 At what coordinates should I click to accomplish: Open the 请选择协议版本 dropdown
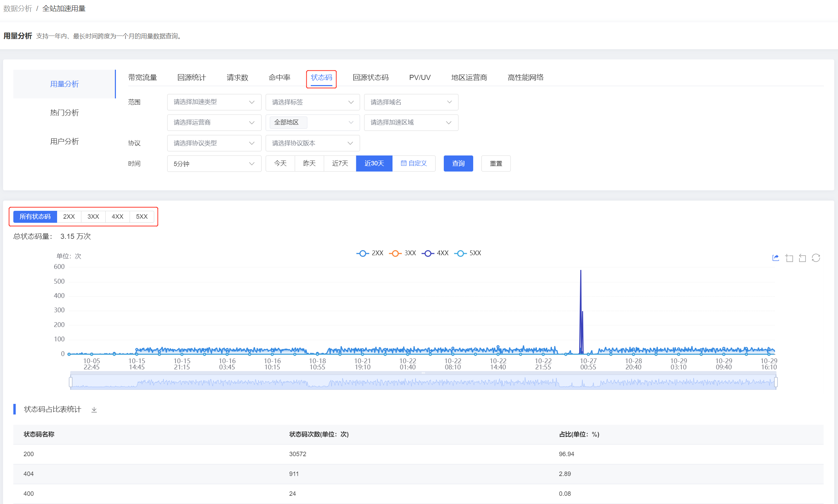(x=312, y=143)
